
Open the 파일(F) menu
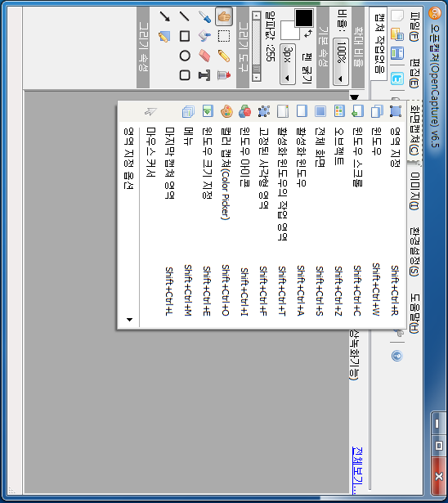pos(414,27)
